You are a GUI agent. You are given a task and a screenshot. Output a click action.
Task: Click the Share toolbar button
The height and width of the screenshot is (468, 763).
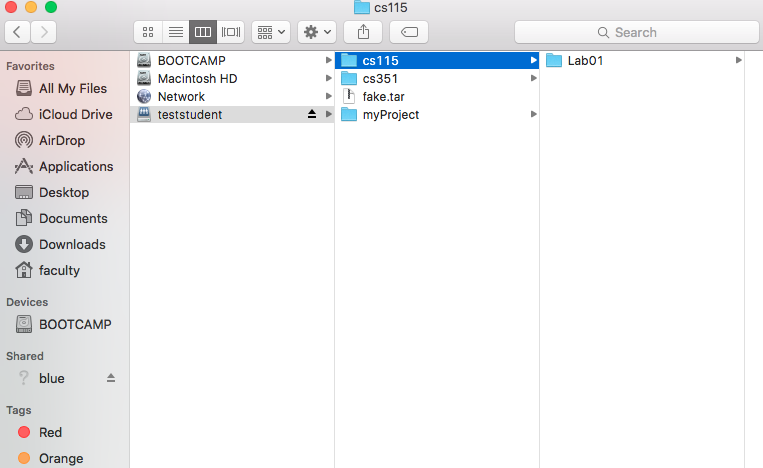point(363,32)
